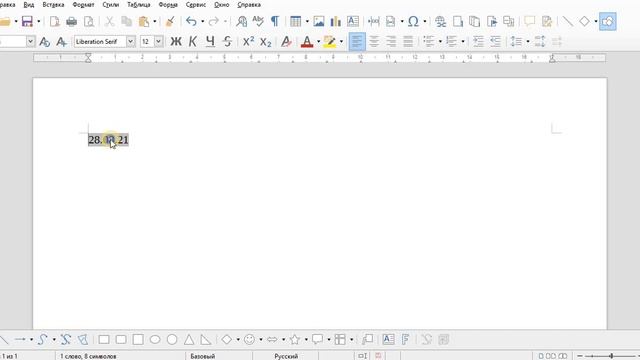The height and width of the screenshot is (360, 640).
Task: Insert an image from the toolbar
Action: click(x=319, y=21)
